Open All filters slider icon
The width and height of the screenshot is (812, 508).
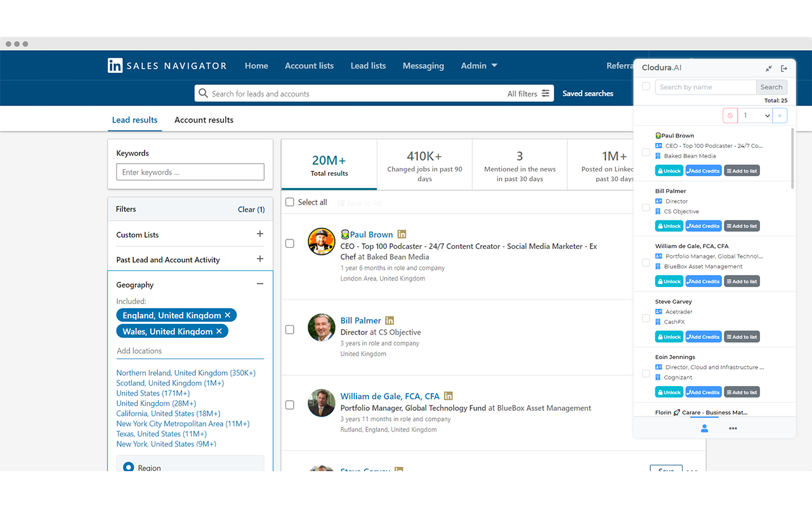pyautogui.click(x=546, y=93)
